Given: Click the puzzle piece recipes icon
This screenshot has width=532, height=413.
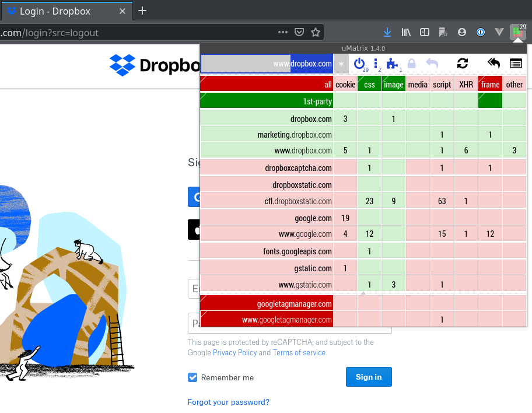Looking at the screenshot, I should click(392, 64).
